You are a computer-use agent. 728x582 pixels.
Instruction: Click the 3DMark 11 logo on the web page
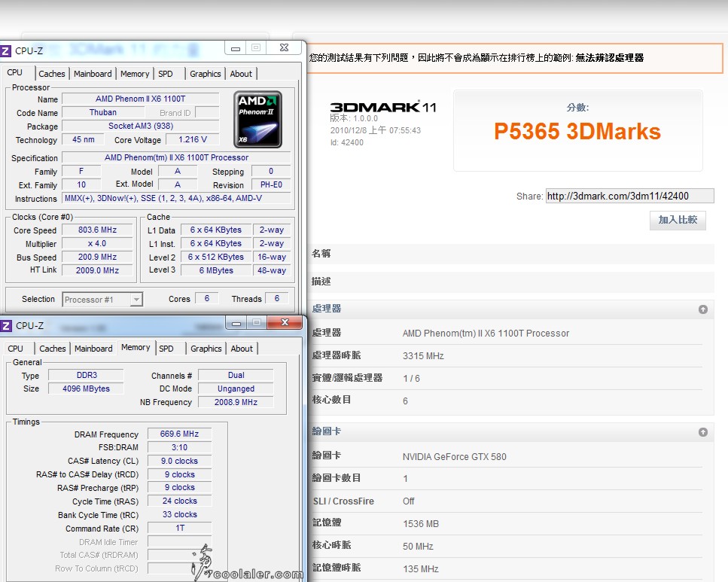pos(383,108)
